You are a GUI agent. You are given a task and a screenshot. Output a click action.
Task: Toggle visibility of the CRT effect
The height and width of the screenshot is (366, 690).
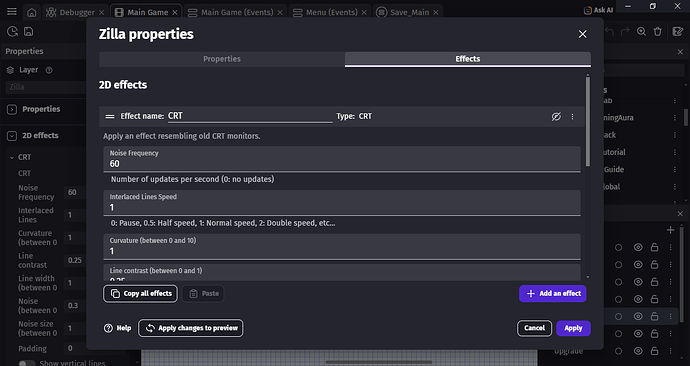(x=556, y=117)
